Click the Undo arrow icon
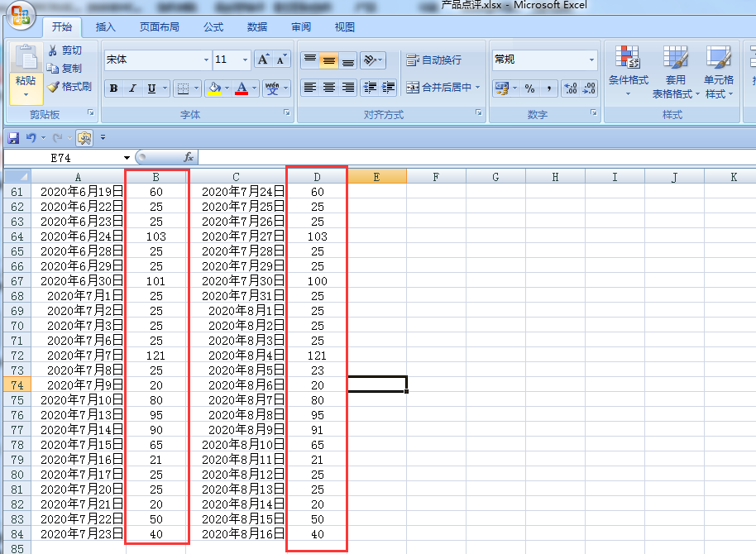 click(31, 138)
